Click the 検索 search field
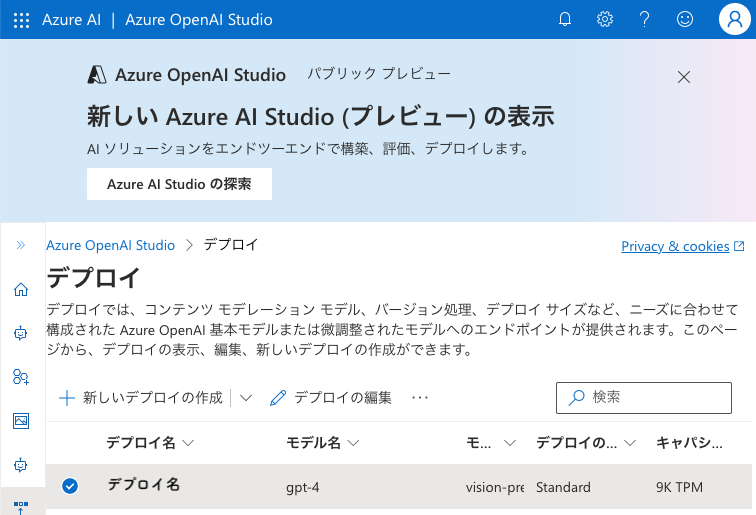The image size is (756, 515). pyautogui.click(x=644, y=398)
